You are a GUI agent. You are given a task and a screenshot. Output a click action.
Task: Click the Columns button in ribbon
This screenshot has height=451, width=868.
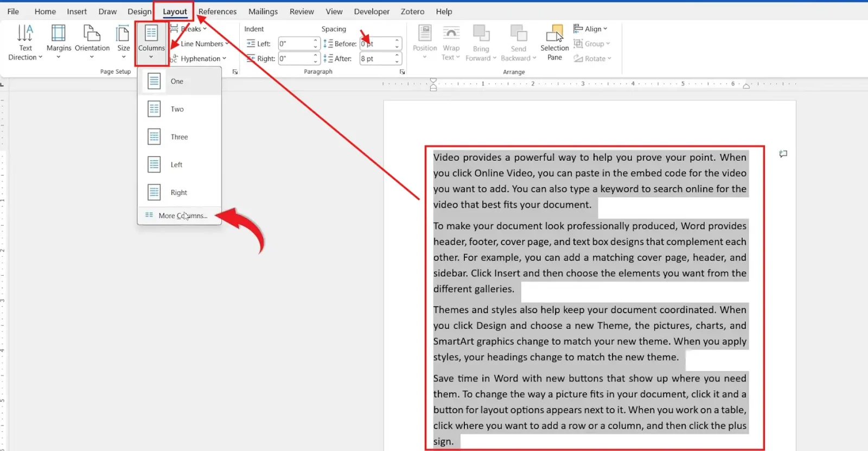tap(151, 42)
